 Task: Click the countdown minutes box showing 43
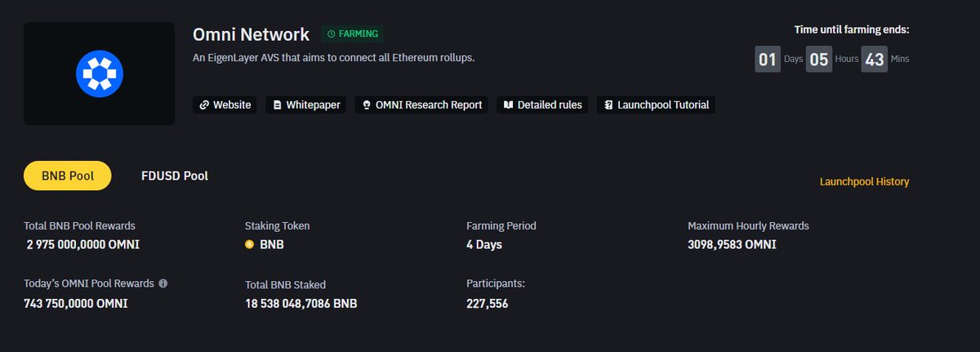point(875,60)
